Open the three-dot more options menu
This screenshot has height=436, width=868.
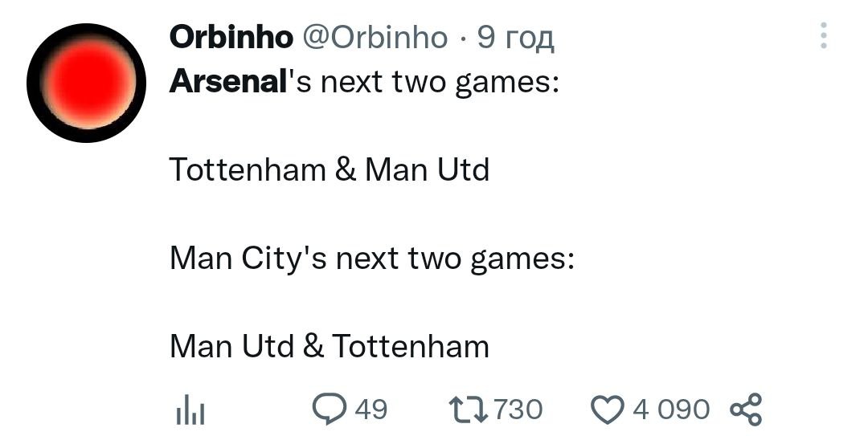[x=824, y=36]
